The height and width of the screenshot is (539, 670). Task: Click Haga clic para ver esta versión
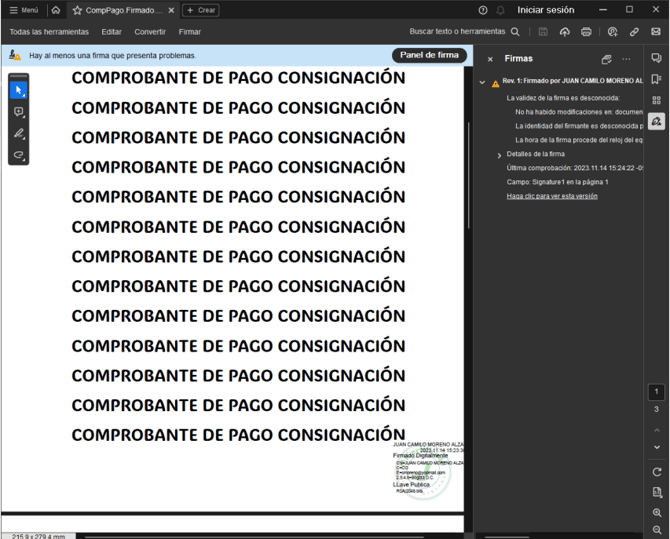tap(552, 196)
